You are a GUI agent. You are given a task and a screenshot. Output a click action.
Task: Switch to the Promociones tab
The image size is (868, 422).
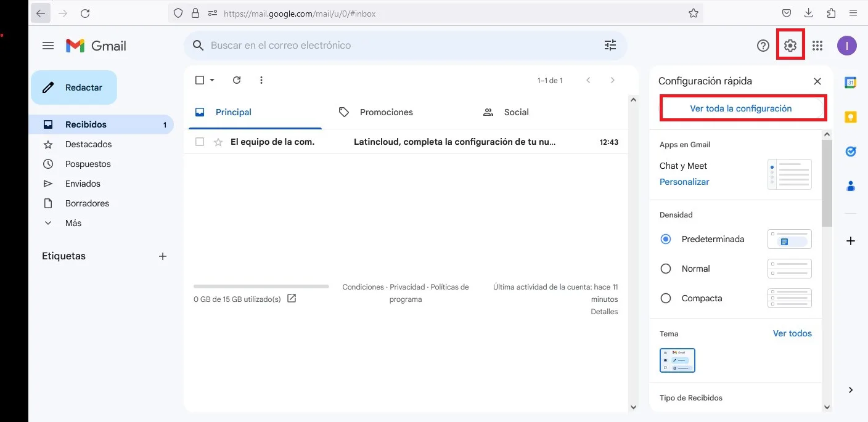[x=386, y=112]
